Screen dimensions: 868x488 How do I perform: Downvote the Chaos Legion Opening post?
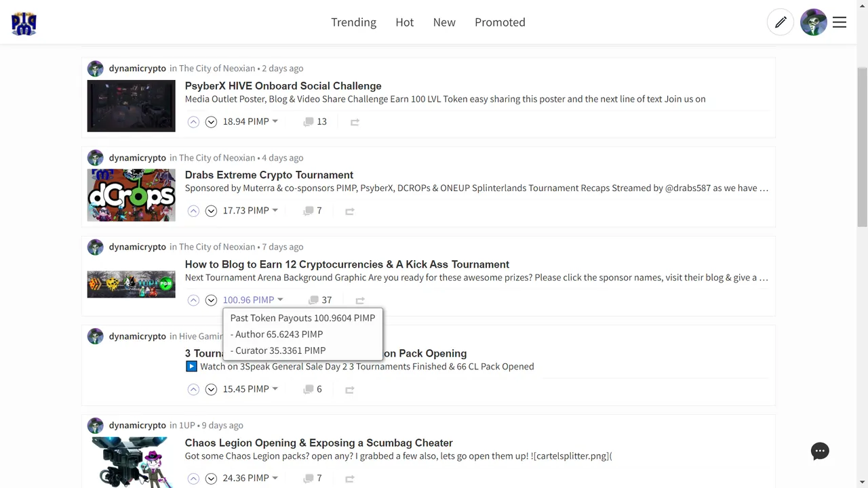coord(211,479)
